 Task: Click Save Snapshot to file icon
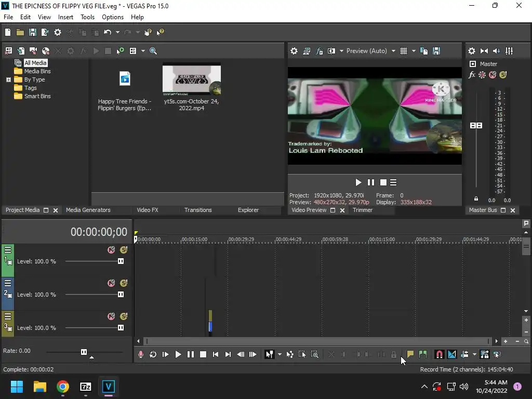(436, 51)
